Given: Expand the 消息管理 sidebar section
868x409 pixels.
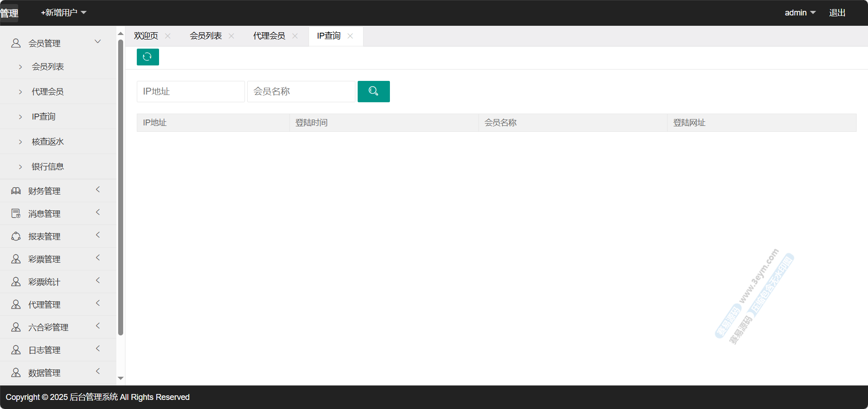Looking at the screenshot, I should [44, 214].
